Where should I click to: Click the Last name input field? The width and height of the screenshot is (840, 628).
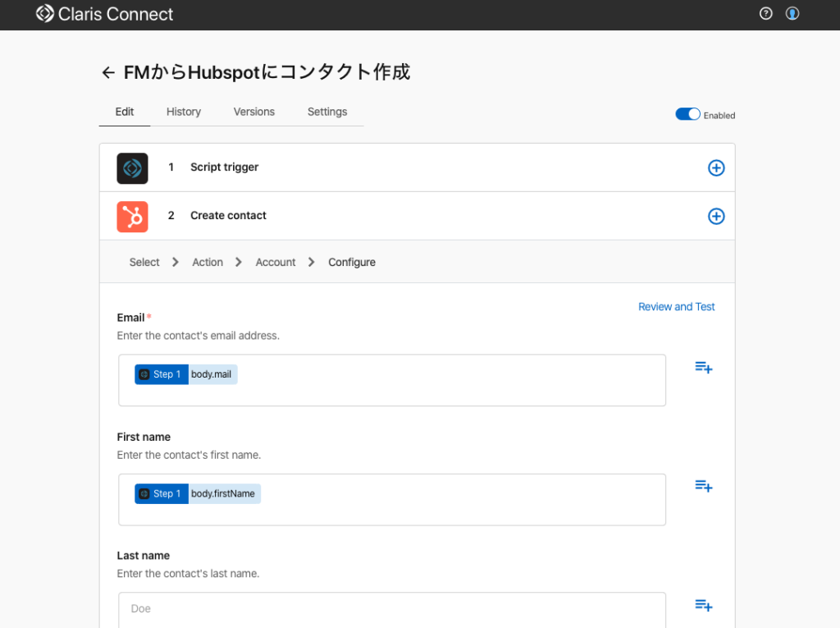coord(392,609)
